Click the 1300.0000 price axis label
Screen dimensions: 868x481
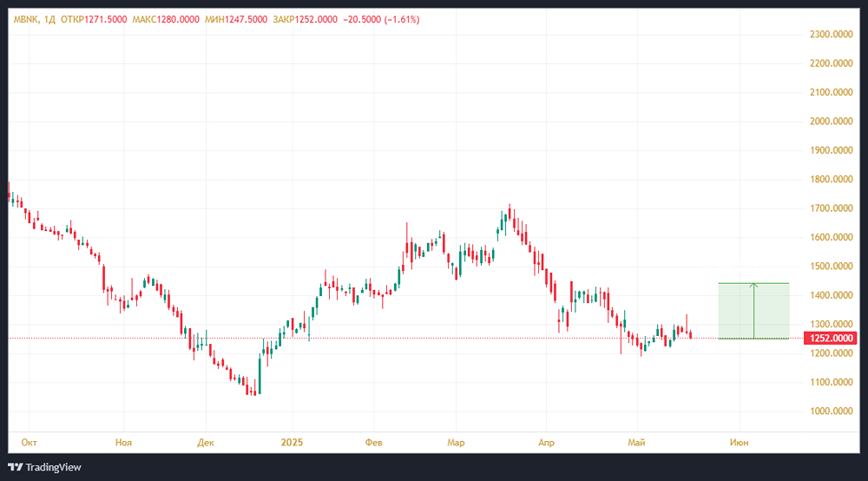(831, 324)
